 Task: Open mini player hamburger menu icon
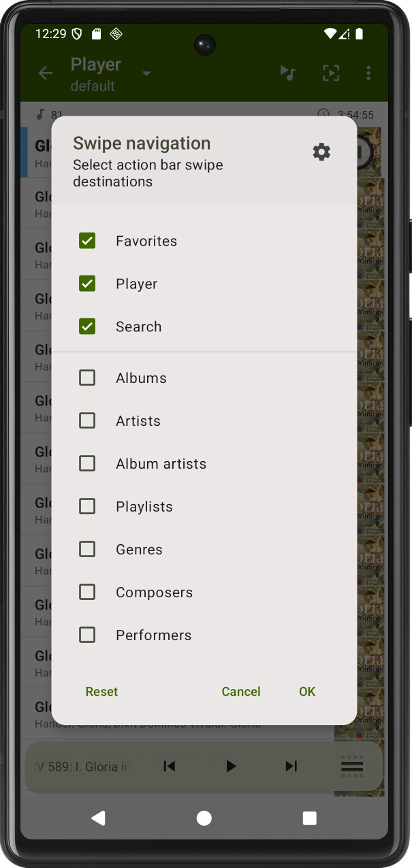point(352,767)
